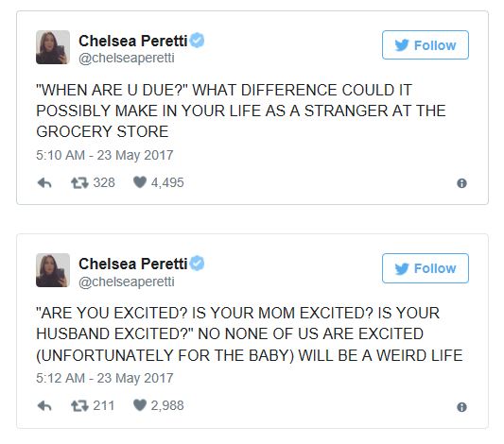This screenshot has height=444, width=504.
Task: Follow Chelsea Peretti from second tweet
Action: coord(426,268)
